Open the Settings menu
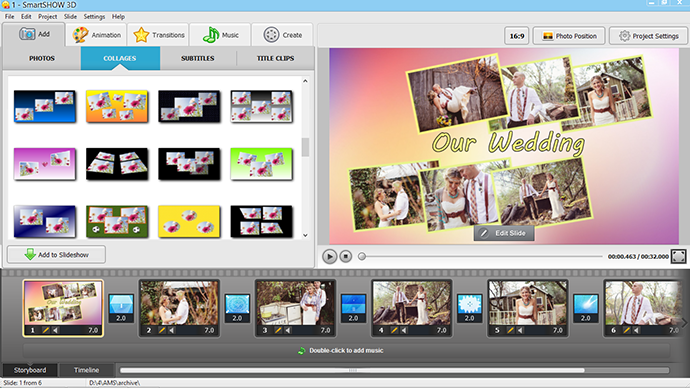The height and width of the screenshot is (388, 690). coord(94,17)
